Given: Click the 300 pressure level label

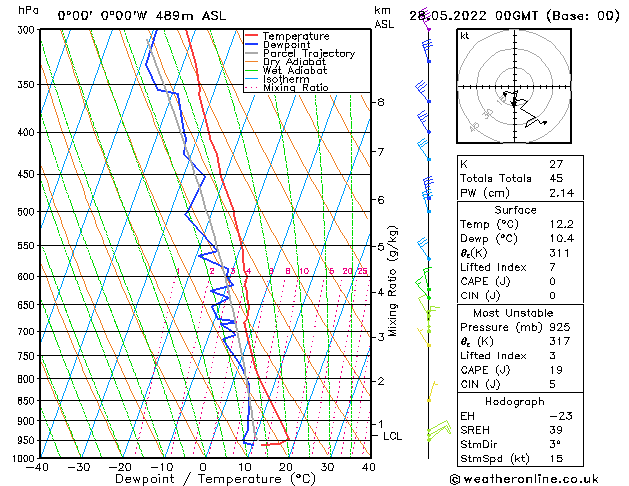Looking at the screenshot, I should click(28, 30).
